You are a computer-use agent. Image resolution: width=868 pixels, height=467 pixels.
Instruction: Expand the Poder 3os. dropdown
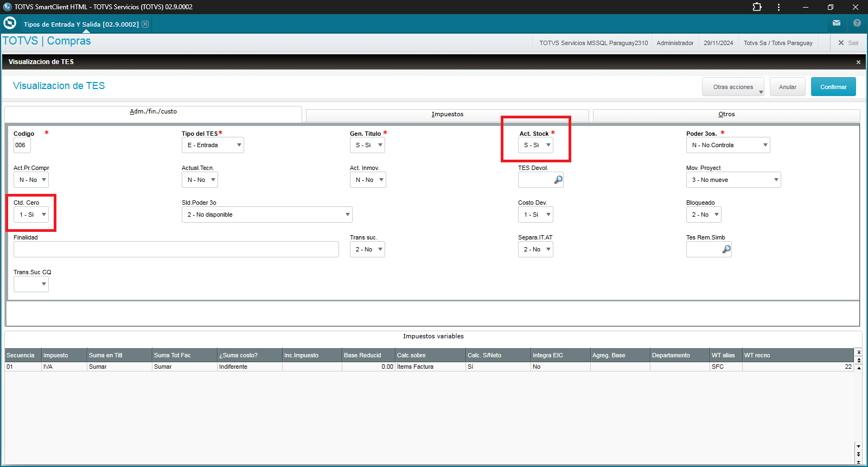(728, 145)
